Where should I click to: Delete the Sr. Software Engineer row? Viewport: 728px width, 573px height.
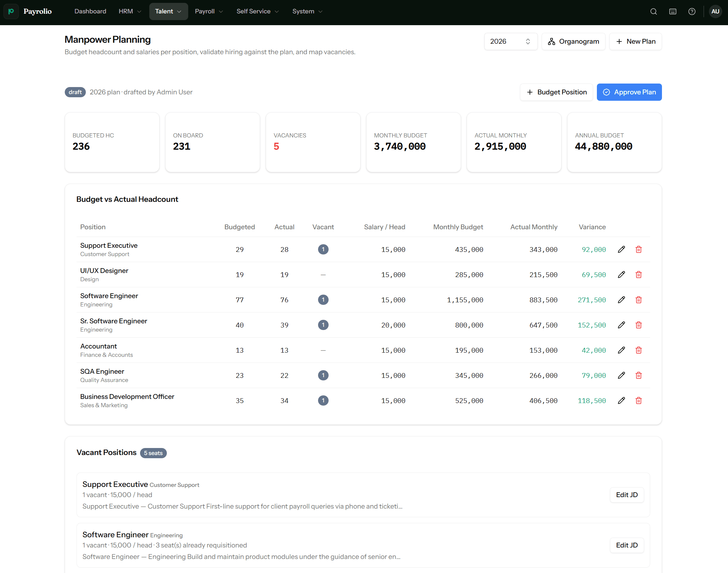tap(638, 325)
